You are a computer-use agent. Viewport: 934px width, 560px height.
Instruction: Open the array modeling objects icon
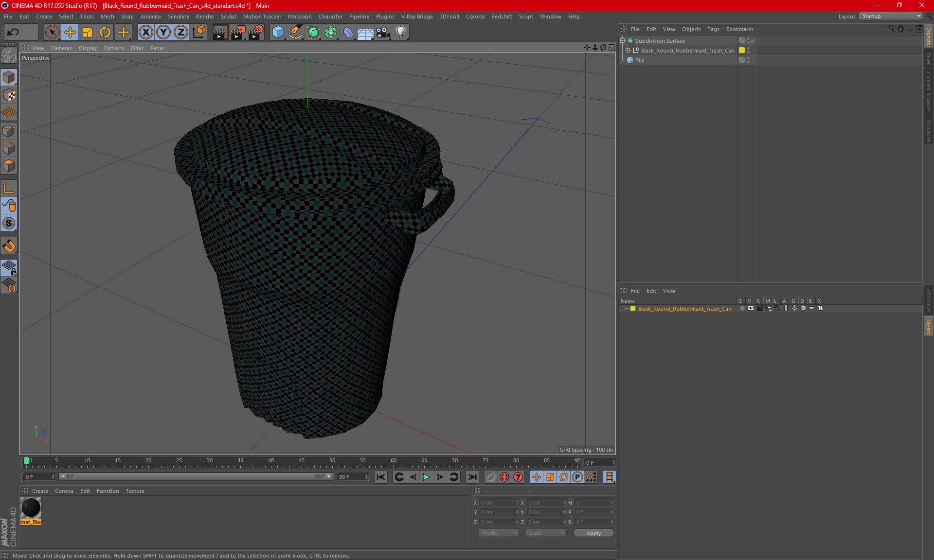[331, 33]
